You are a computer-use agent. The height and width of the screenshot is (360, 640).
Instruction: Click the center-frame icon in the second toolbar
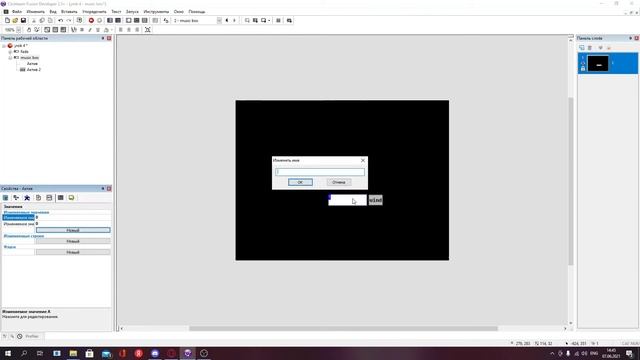point(148,30)
